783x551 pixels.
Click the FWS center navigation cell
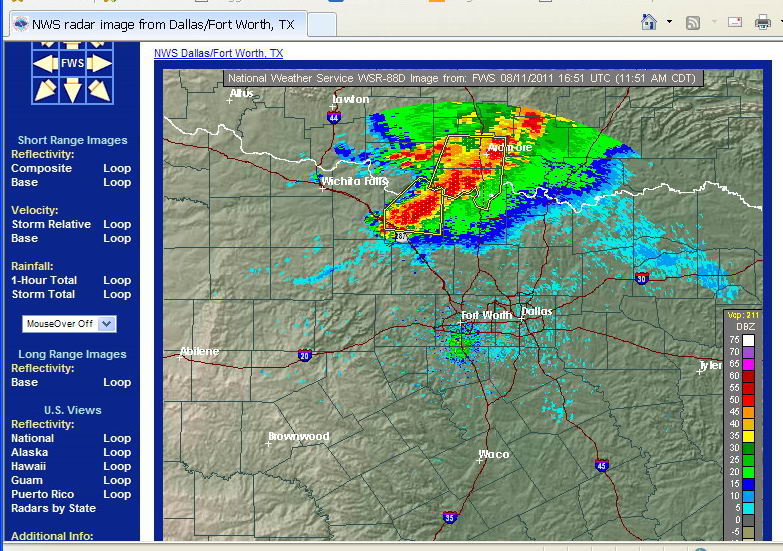tap(72, 63)
